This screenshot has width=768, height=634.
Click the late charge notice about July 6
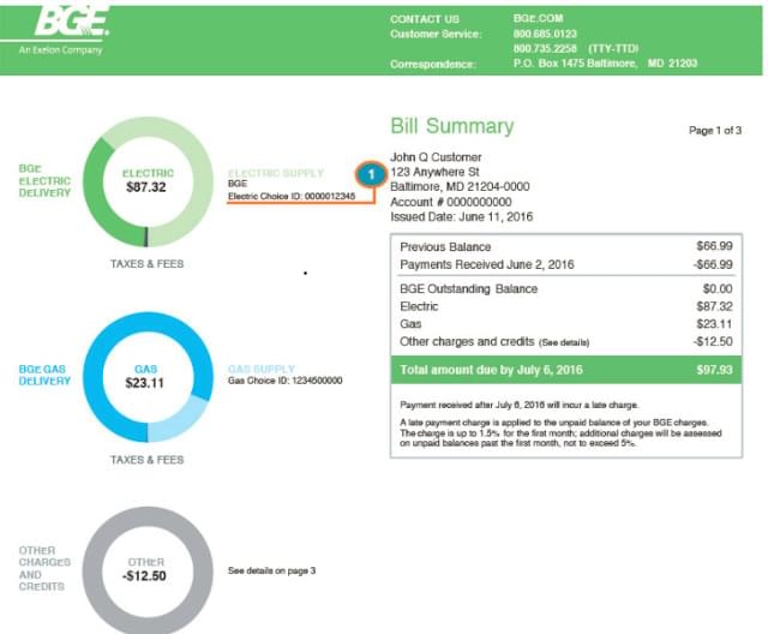[519, 405]
